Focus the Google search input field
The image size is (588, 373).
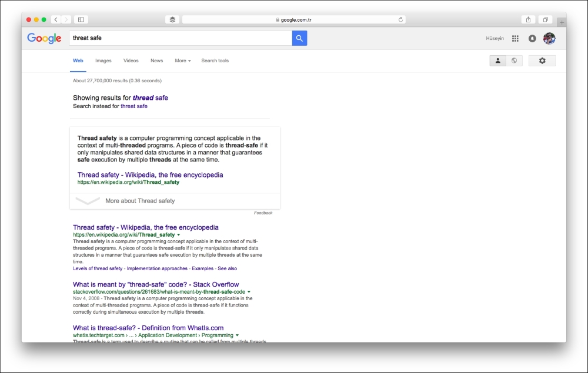click(181, 38)
